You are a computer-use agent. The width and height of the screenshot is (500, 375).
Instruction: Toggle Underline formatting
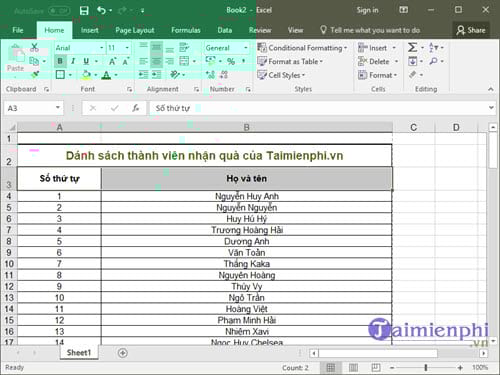(x=86, y=61)
